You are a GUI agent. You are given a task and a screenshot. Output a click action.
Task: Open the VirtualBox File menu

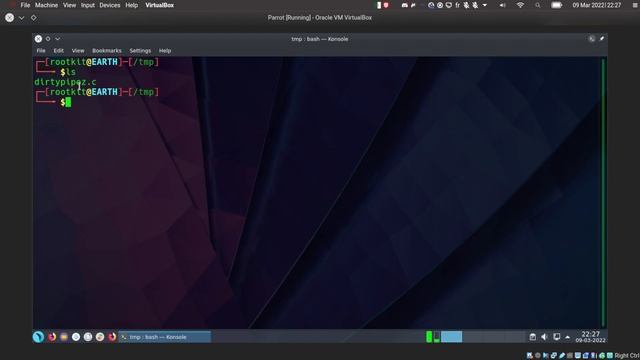click(x=25, y=5)
